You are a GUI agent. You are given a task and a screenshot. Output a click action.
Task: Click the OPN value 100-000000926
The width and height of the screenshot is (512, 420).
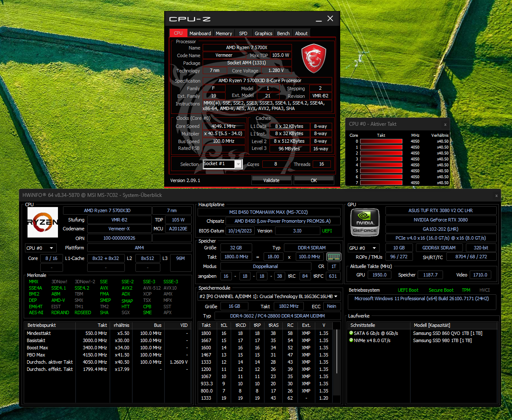(x=119, y=238)
